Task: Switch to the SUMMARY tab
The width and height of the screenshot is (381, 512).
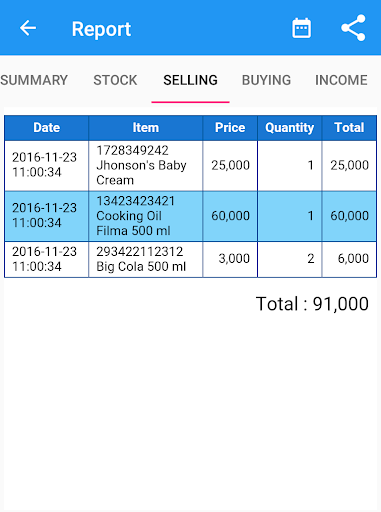Action: point(34,80)
